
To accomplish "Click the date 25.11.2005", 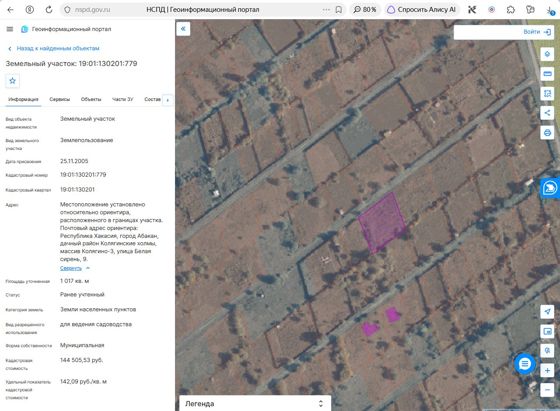I will (74, 161).
